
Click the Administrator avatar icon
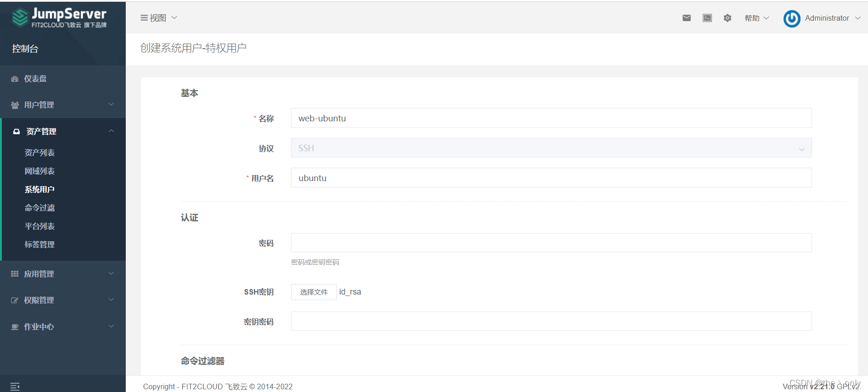[791, 18]
